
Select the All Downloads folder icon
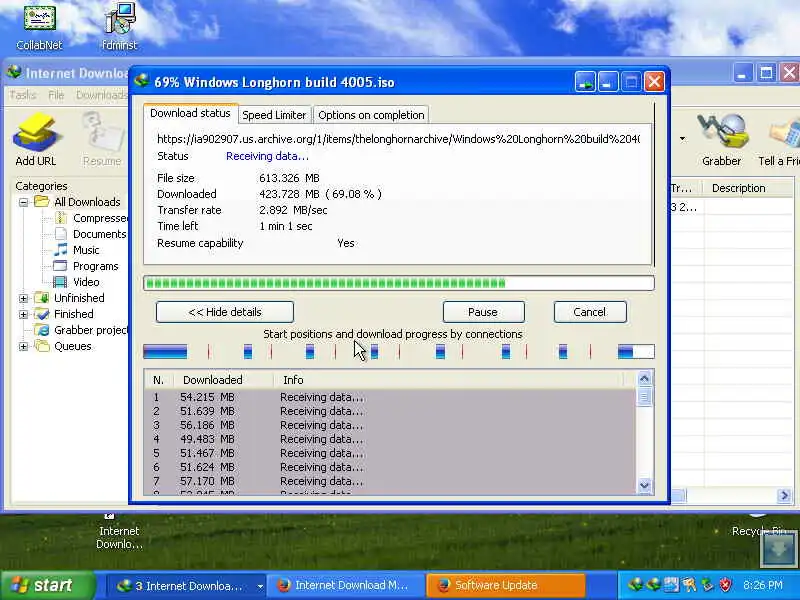(x=42, y=202)
